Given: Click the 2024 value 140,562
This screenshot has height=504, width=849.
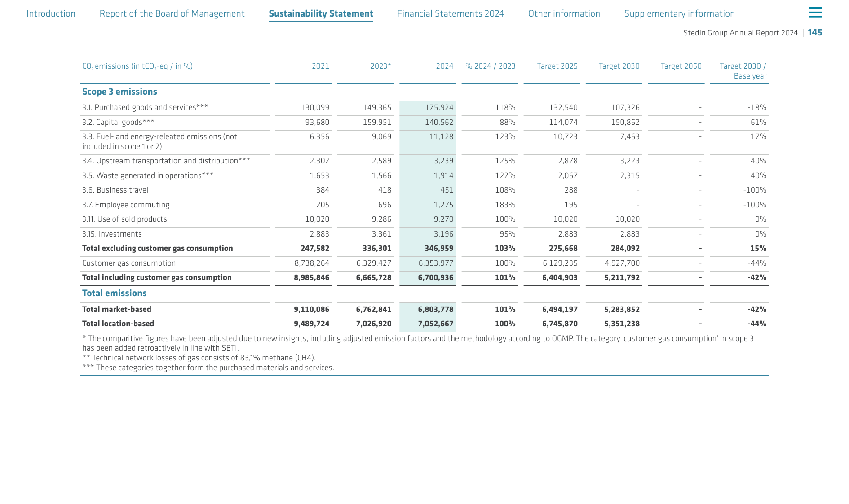Looking at the screenshot, I should coord(439,122).
